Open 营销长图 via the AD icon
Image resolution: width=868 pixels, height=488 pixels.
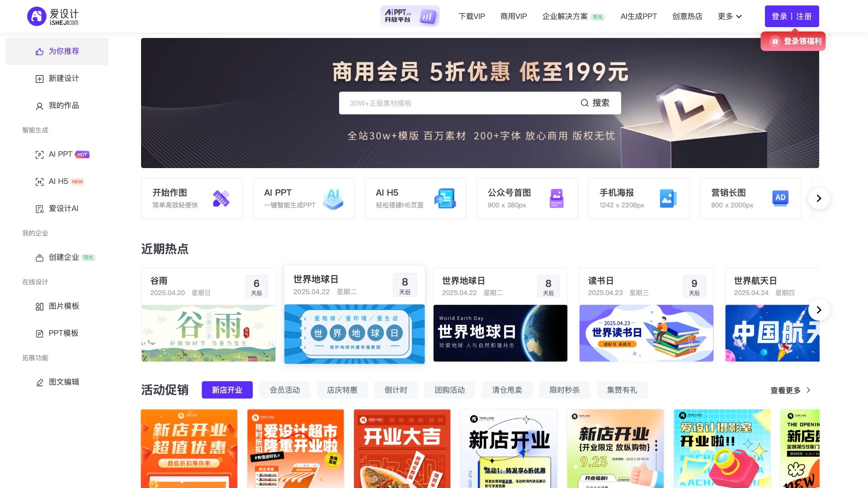pyautogui.click(x=780, y=198)
